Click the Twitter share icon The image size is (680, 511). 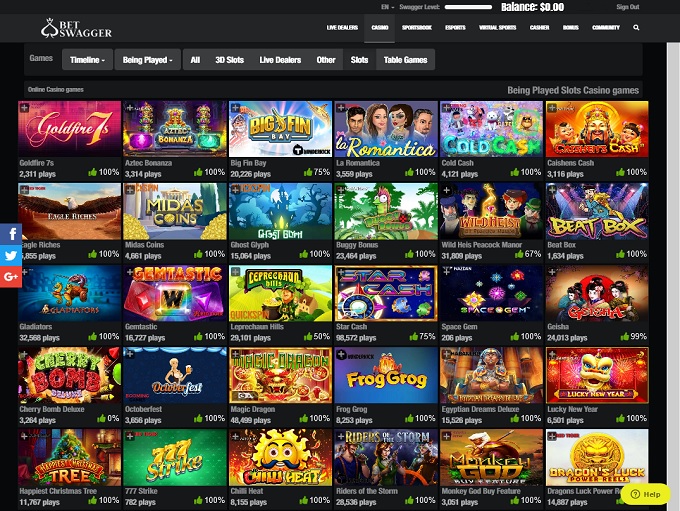pyautogui.click(x=11, y=255)
